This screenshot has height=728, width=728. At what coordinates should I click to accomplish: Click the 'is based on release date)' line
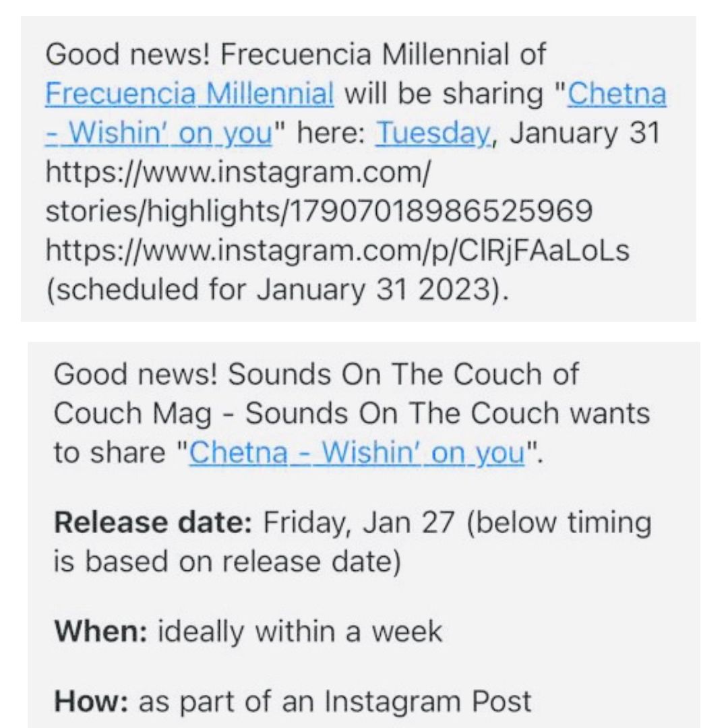pyautogui.click(x=227, y=562)
